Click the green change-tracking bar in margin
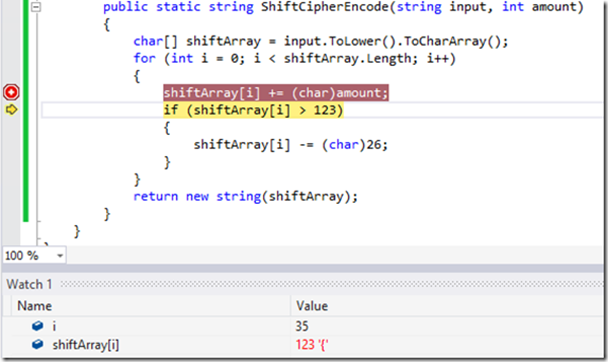This screenshot has height=362, width=608. click(x=26, y=110)
